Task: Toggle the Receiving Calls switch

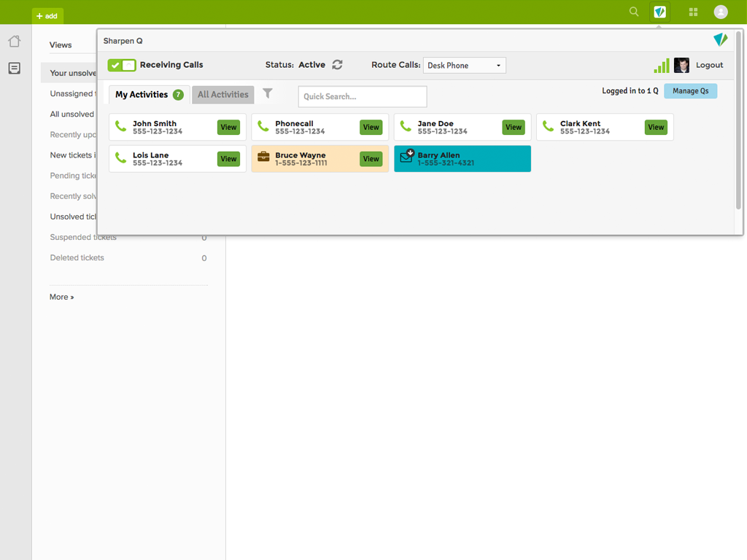Action: pos(122,66)
